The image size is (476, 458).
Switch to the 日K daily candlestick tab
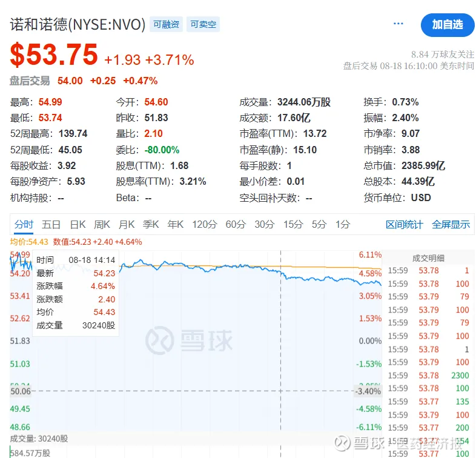pos(78,225)
